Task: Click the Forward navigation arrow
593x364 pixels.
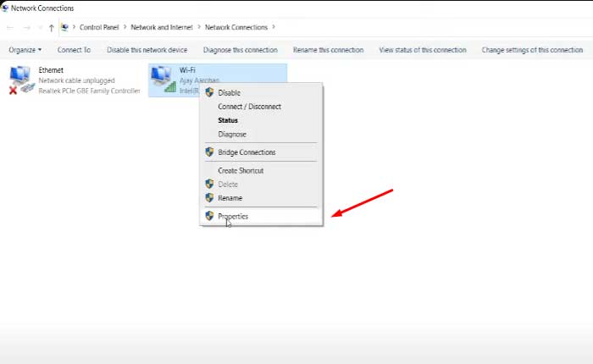Action: click(x=25, y=28)
